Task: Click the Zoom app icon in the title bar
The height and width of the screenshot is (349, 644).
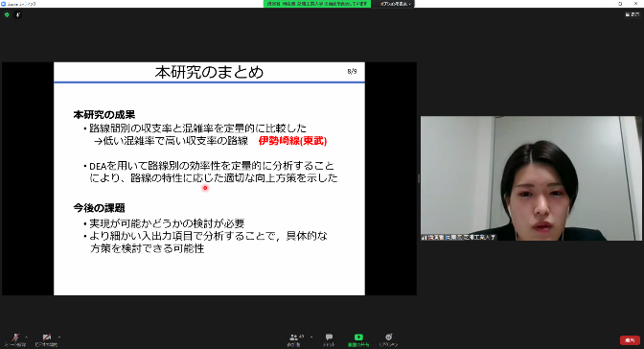Action: coord(3,4)
